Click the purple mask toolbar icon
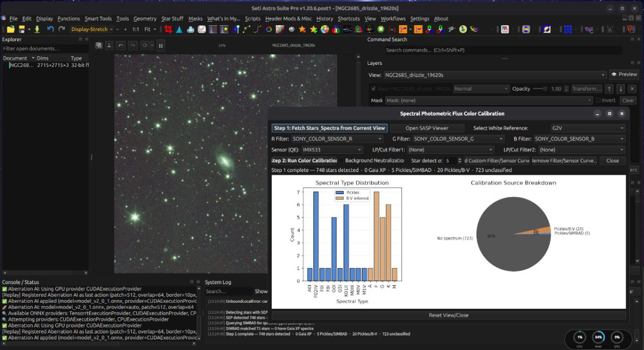The image size is (644, 350). tap(589, 29)
